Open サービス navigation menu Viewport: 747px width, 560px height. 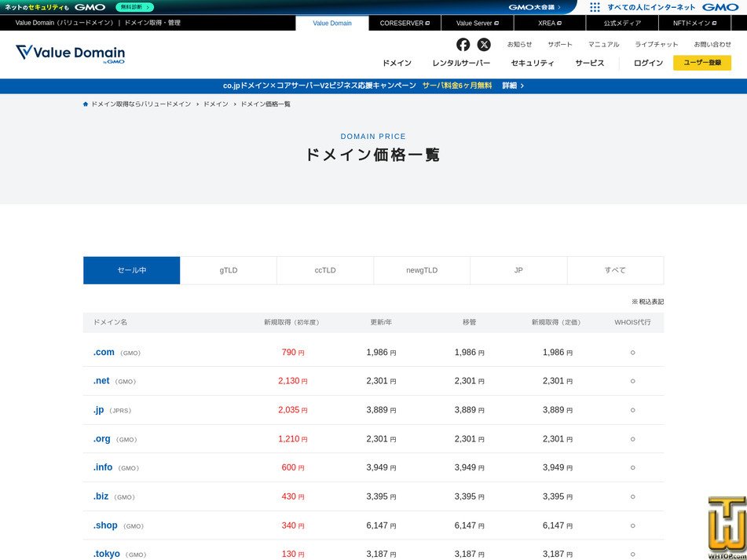[590, 63]
